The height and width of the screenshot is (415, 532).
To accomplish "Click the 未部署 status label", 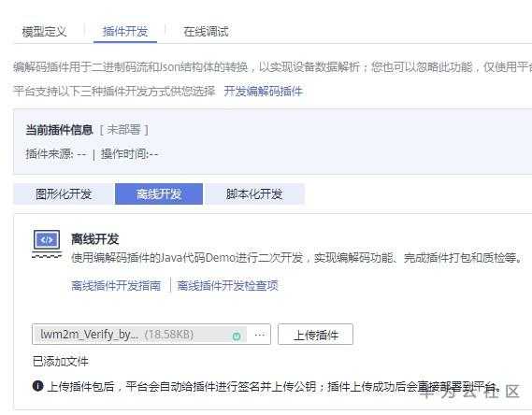I will click(x=123, y=130).
